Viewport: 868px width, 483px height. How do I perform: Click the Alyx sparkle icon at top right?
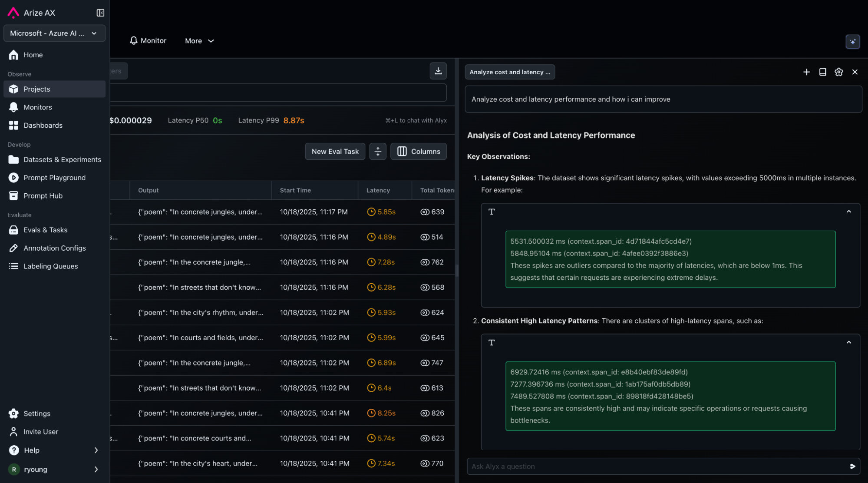pyautogui.click(x=852, y=42)
